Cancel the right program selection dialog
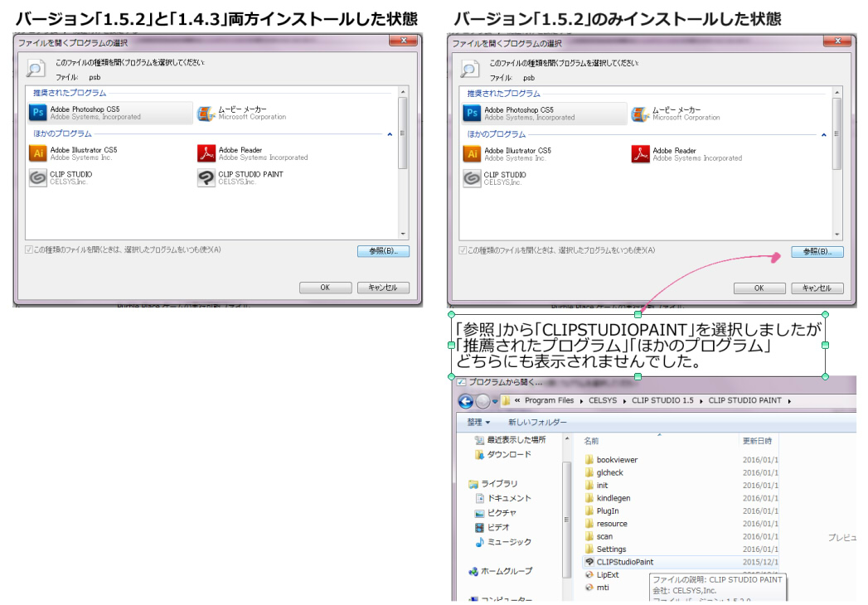 coord(817,288)
